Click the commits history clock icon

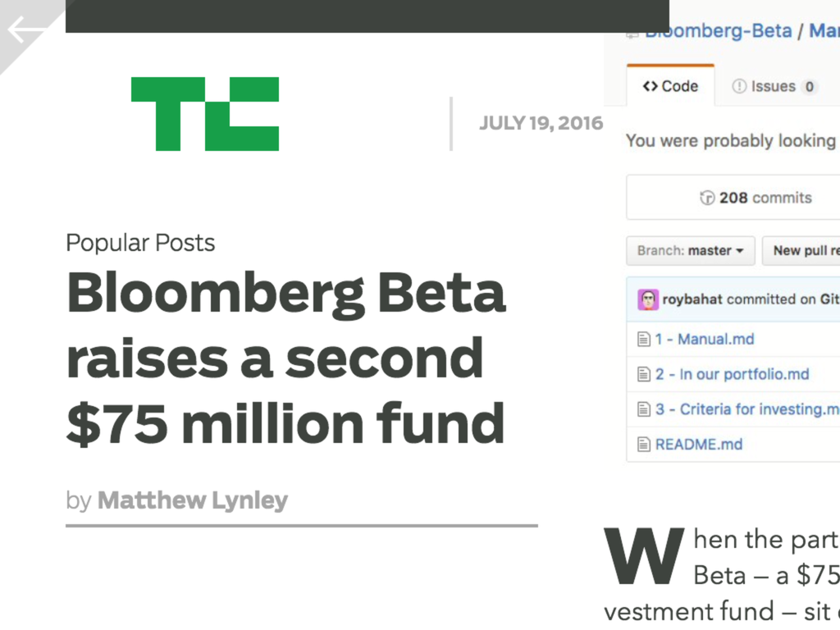[706, 198]
